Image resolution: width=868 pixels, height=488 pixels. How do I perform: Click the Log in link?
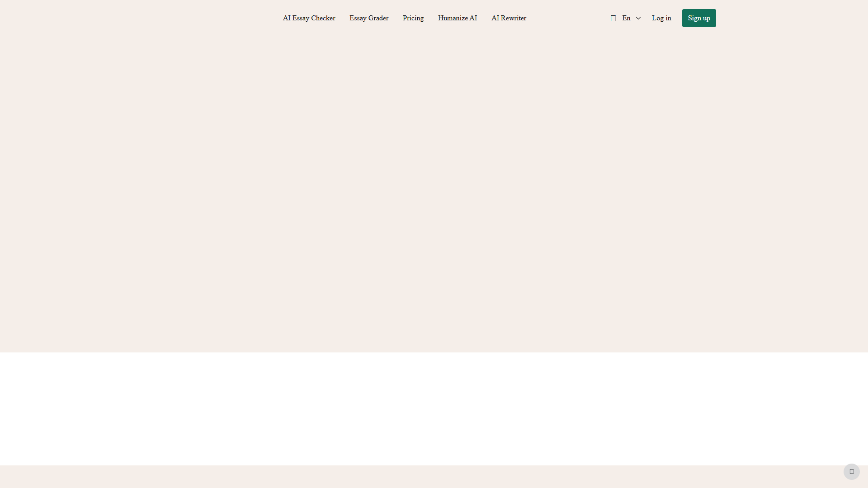(661, 18)
